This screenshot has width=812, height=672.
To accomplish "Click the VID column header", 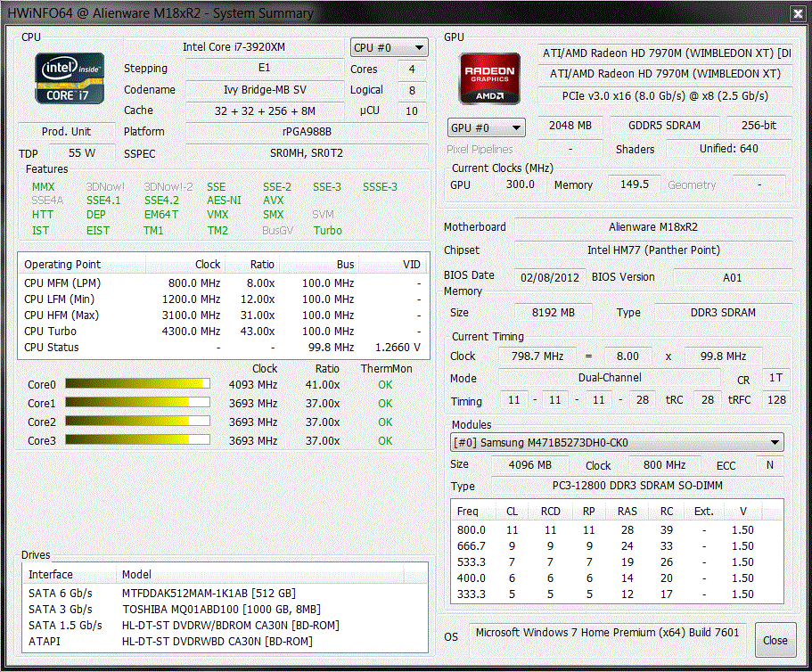I will 394,264.
